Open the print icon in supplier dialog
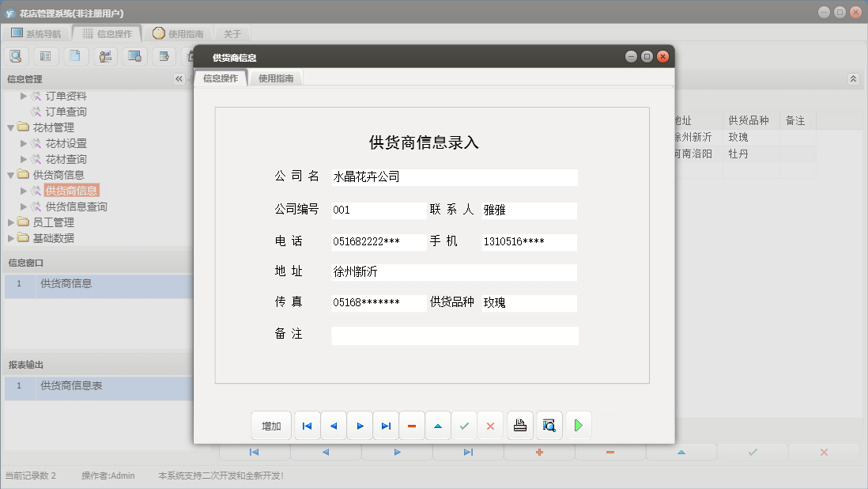 [x=519, y=425]
